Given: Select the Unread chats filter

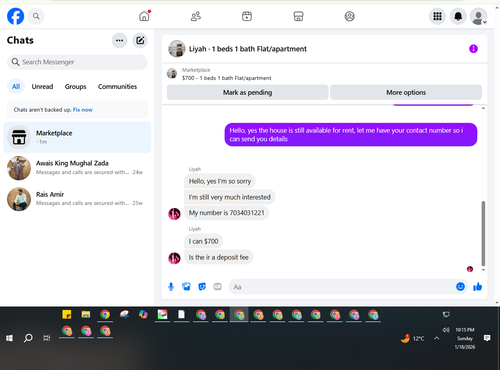Looking at the screenshot, I should tap(42, 87).
